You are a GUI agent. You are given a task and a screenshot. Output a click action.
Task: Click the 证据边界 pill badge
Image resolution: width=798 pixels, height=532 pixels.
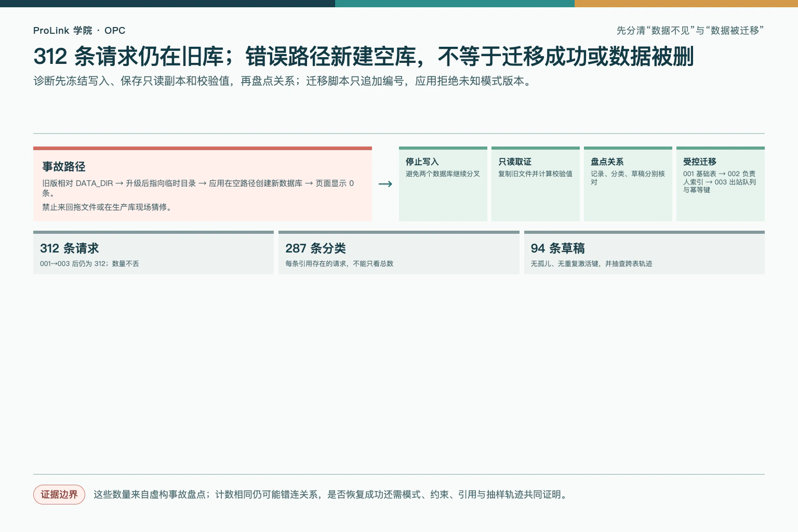point(59,495)
